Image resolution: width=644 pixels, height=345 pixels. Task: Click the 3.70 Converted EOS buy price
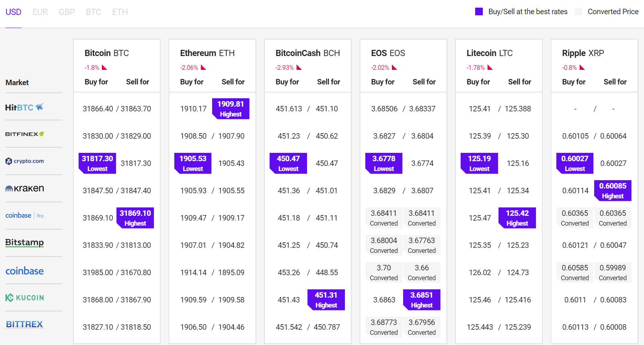(x=384, y=272)
